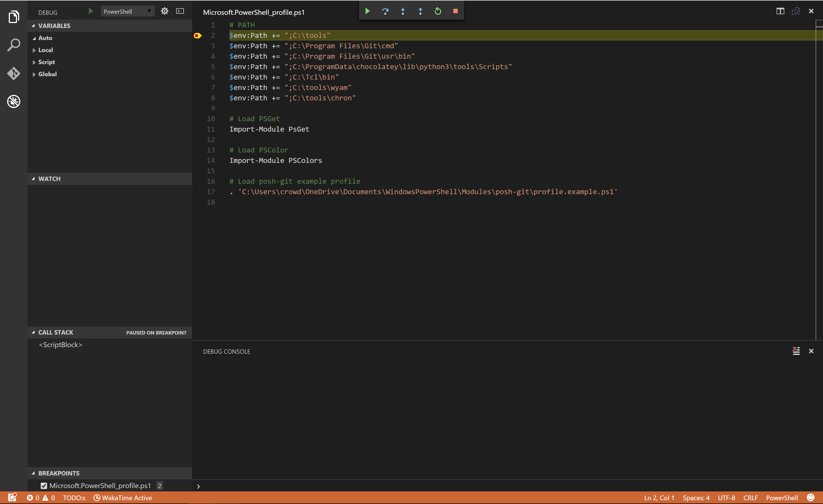Open the Git source control view
This screenshot has width=823, height=504.
coord(14,73)
